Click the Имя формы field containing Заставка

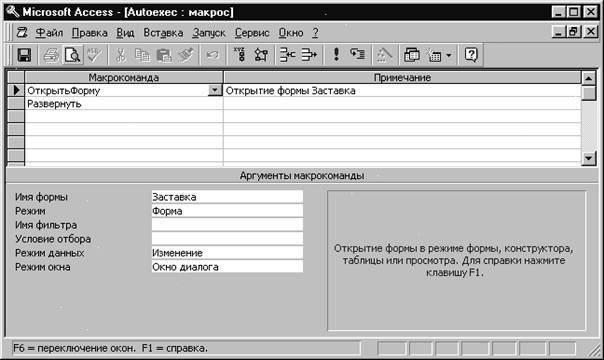click(227, 197)
